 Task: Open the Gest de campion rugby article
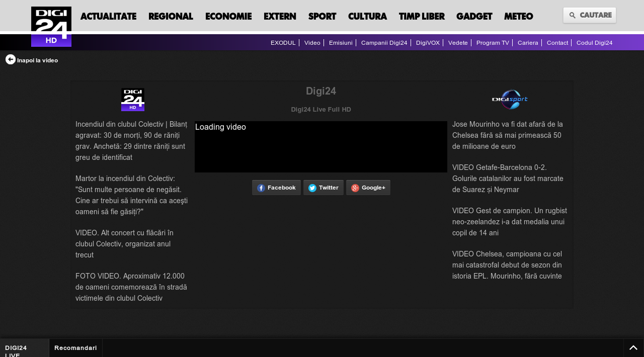coord(510,222)
